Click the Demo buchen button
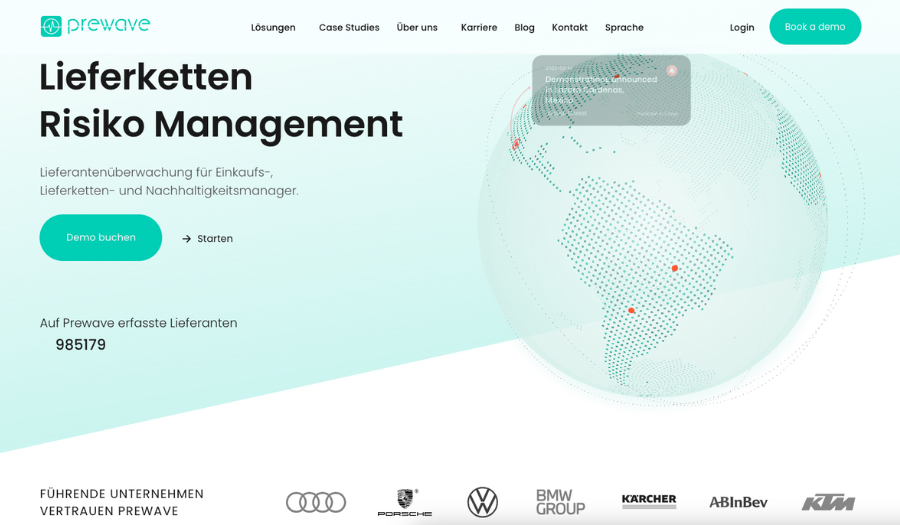900x525 pixels. pyautogui.click(x=100, y=238)
